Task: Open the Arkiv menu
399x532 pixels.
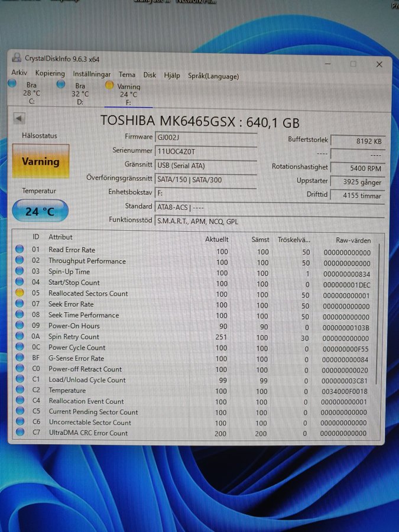Action: pos(20,73)
